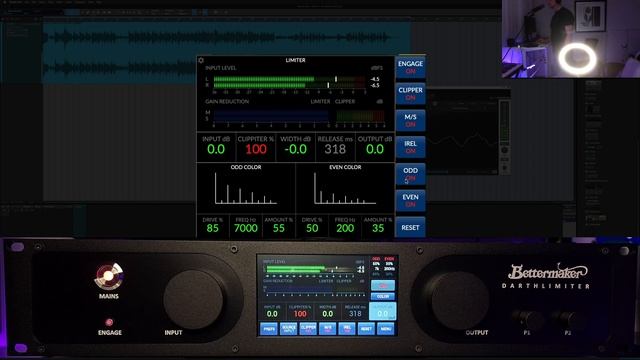Click the ODD COLOR harmonics graph
This screenshot has width=640, height=360.
coord(246,188)
